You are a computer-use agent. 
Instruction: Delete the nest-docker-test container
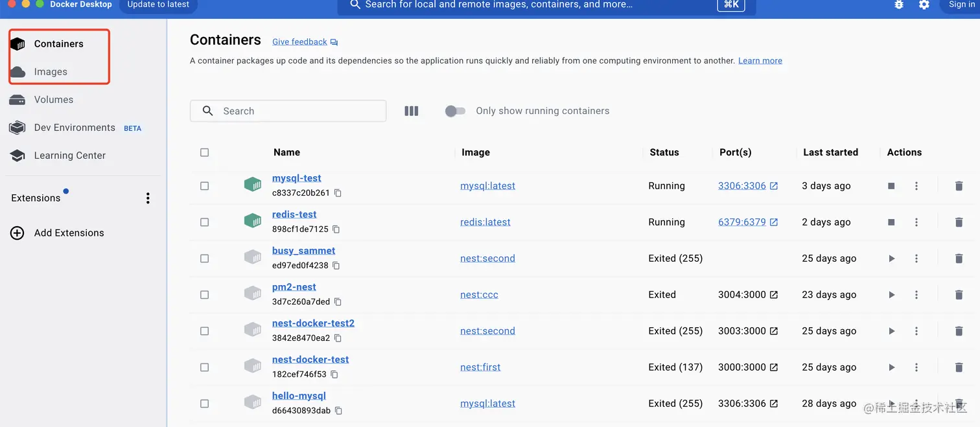959,367
